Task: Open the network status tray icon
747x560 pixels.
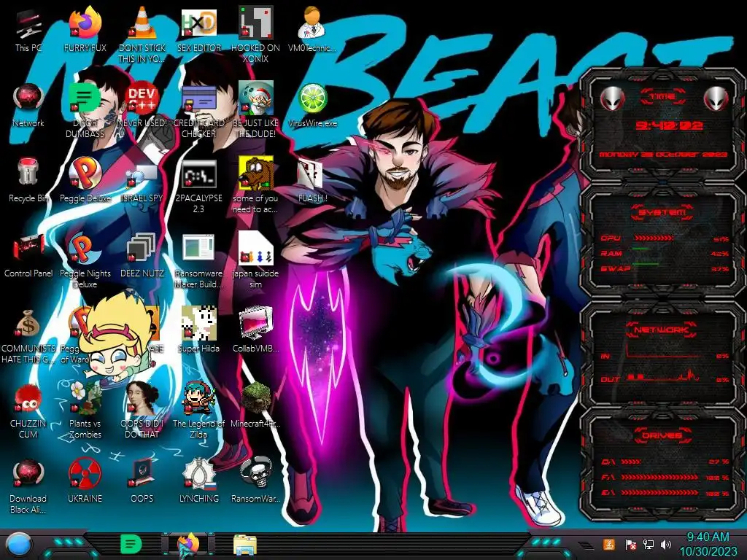Action: [x=648, y=544]
